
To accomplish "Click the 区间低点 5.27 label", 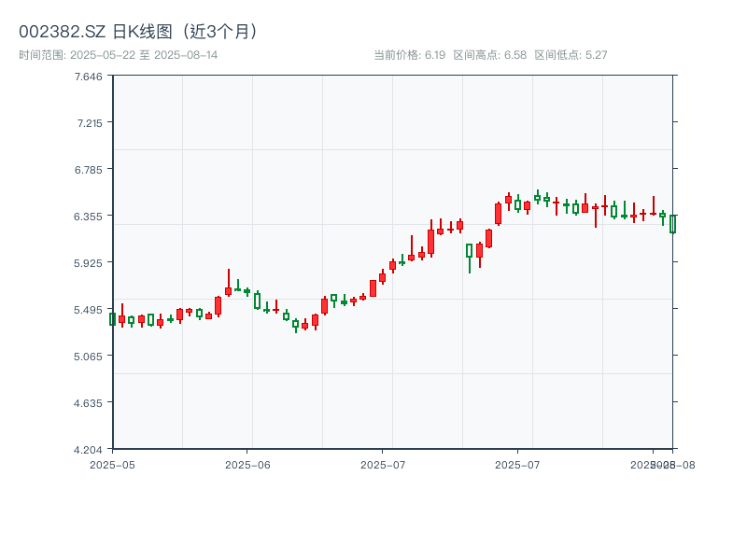I will (571, 55).
